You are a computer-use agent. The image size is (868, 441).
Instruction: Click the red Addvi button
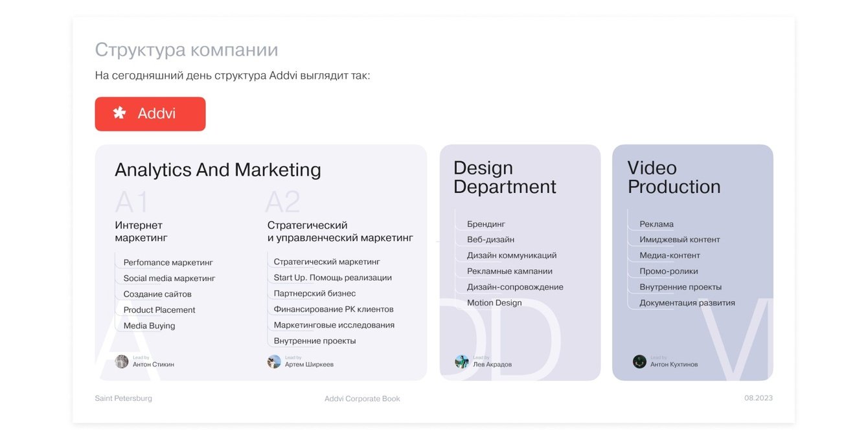click(x=150, y=114)
